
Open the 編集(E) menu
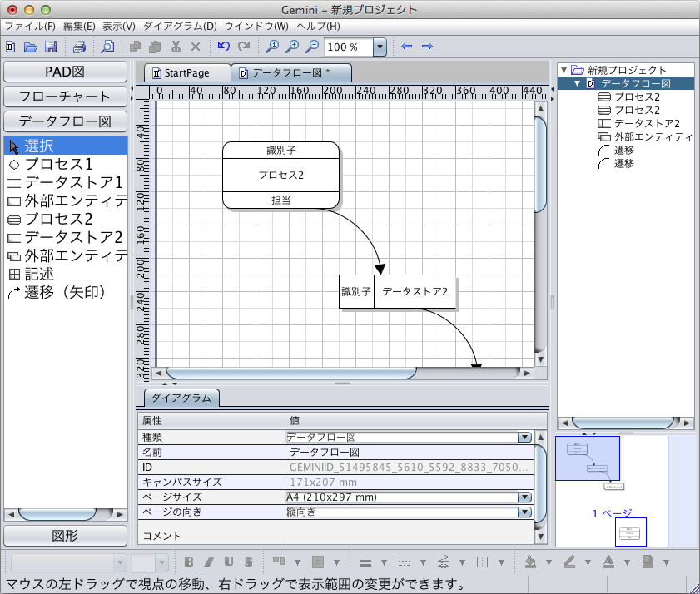coord(79,27)
